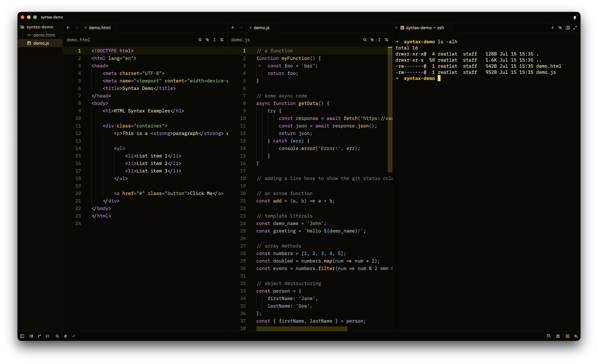Screen dimensions: 598x364
Task: Zoom the terminal pane with expand arrows
Action: (575, 28)
